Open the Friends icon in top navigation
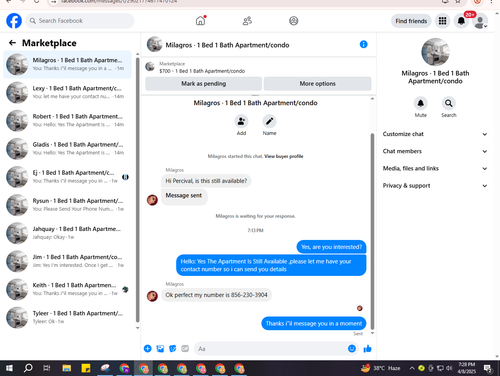500x376 pixels. [247, 21]
